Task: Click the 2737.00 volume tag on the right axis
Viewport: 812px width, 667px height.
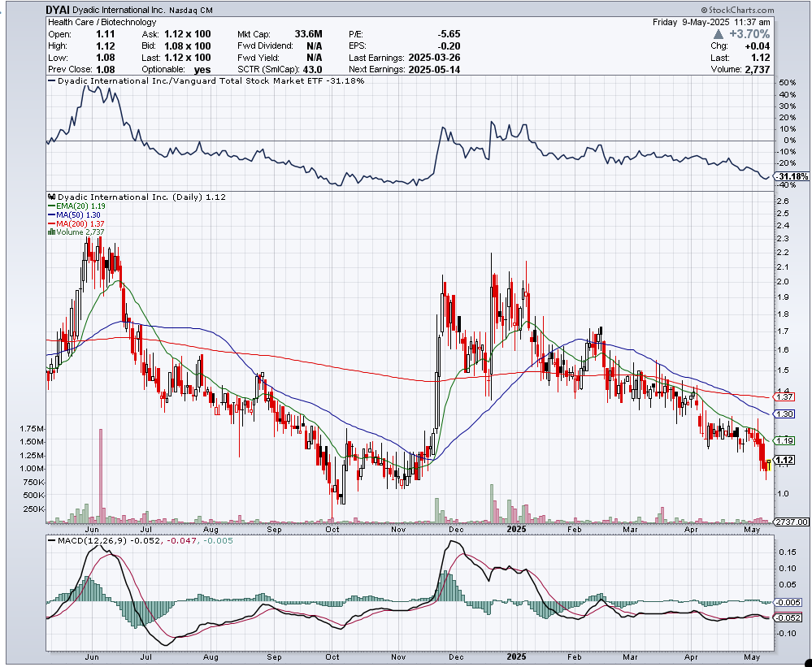Action: click(x=792, y=522)
